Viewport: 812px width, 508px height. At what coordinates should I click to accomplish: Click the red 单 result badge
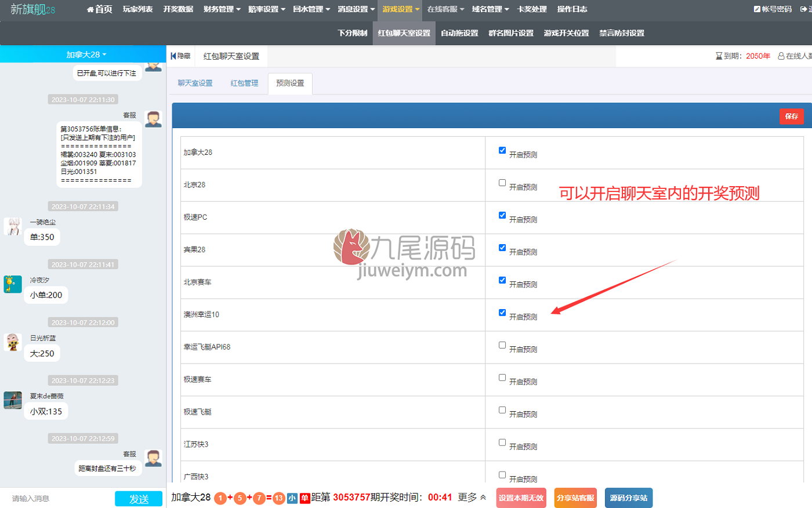click(305, 498)
